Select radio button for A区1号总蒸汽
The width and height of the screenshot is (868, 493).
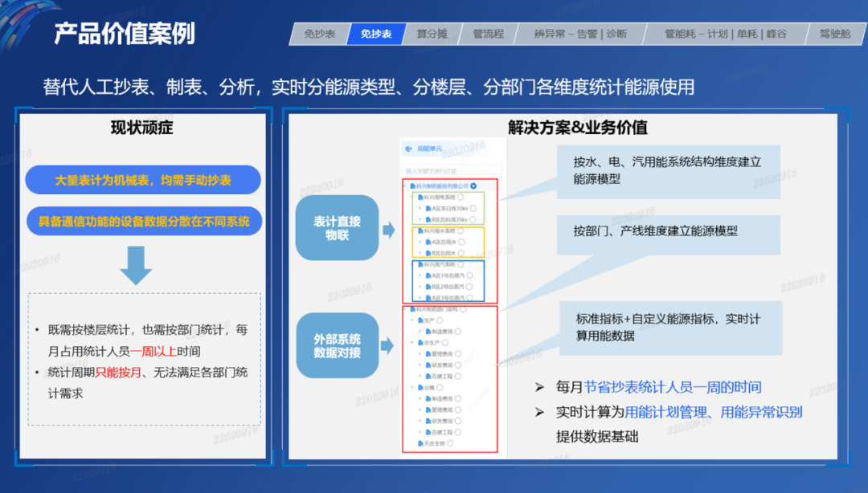coord(469,275)
